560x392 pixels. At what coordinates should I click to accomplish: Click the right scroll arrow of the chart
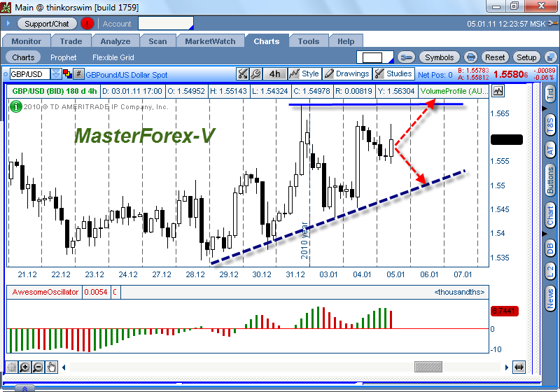(506, 367)
